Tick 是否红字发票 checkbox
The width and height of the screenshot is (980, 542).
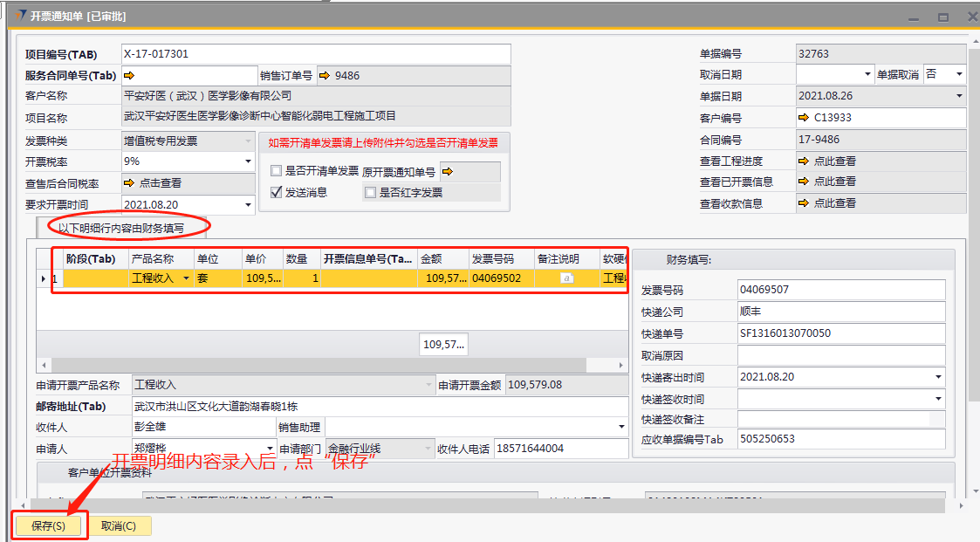click(x=371, y=193)
